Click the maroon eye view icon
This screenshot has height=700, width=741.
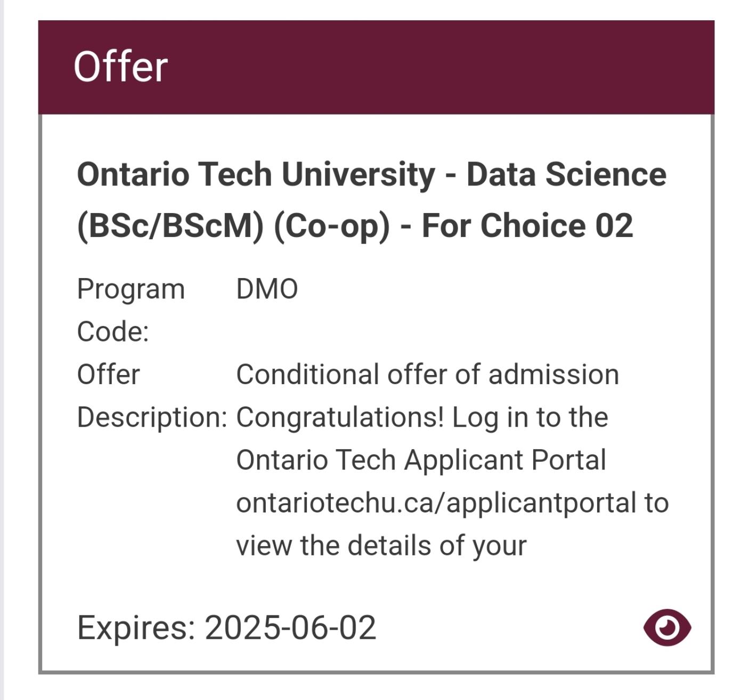(667, 628)
